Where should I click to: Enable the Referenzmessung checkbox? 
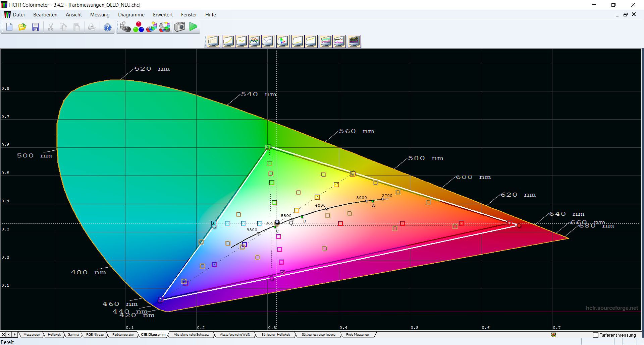pos(596,335)
